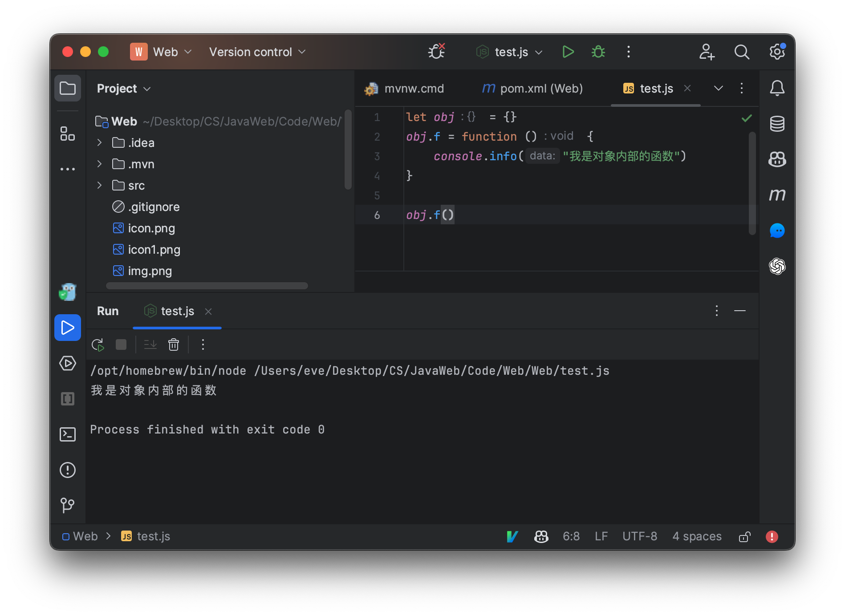
Task: Expand the .idea folder
Action: (100, 142)
